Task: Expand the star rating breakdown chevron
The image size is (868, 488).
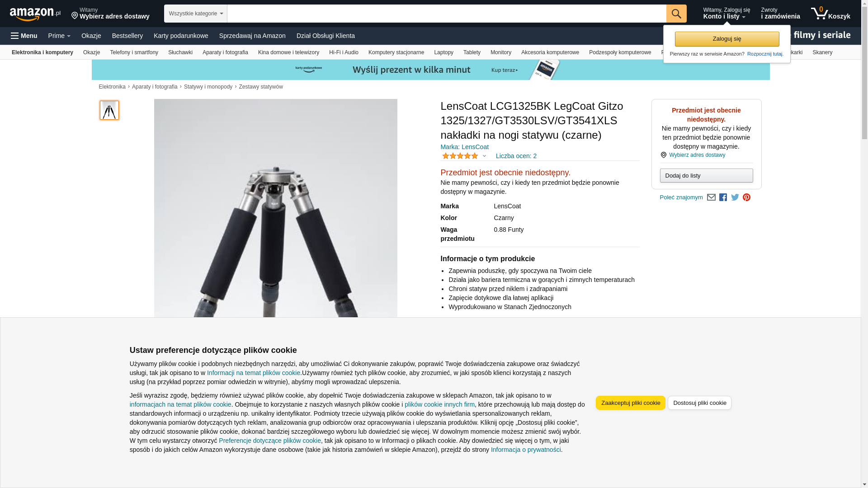Action: pos(484,156)
